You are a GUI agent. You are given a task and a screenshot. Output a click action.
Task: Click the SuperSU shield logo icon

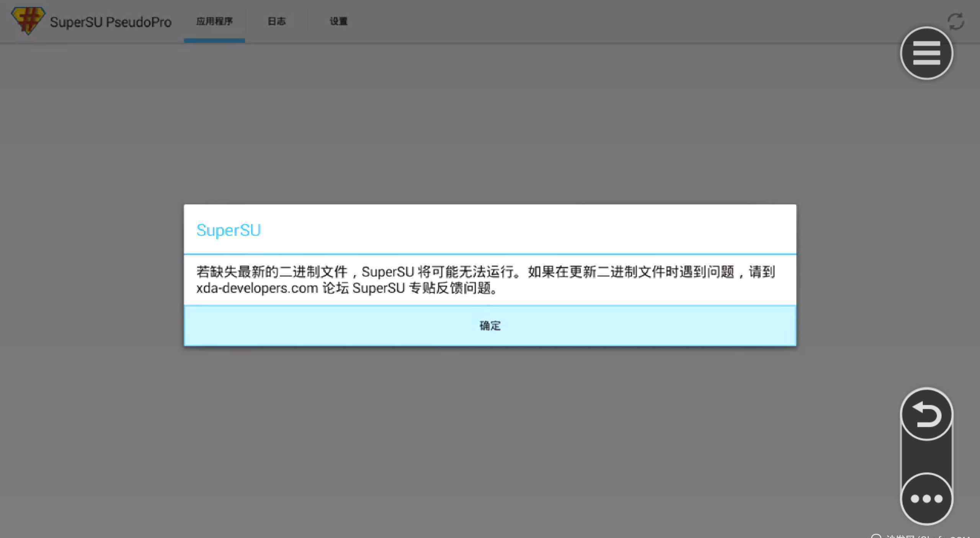tap(28, 21)
